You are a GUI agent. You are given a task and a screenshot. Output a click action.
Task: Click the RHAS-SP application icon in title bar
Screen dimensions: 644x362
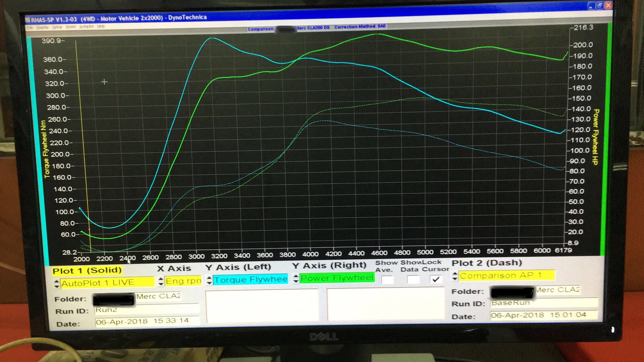click(x=27, y=19)
